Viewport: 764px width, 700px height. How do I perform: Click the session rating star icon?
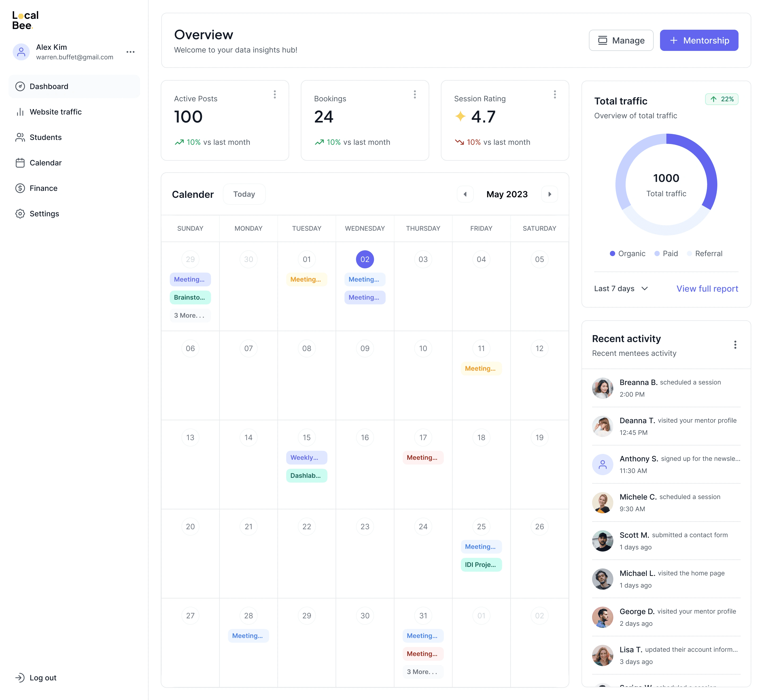click(460, 116)
